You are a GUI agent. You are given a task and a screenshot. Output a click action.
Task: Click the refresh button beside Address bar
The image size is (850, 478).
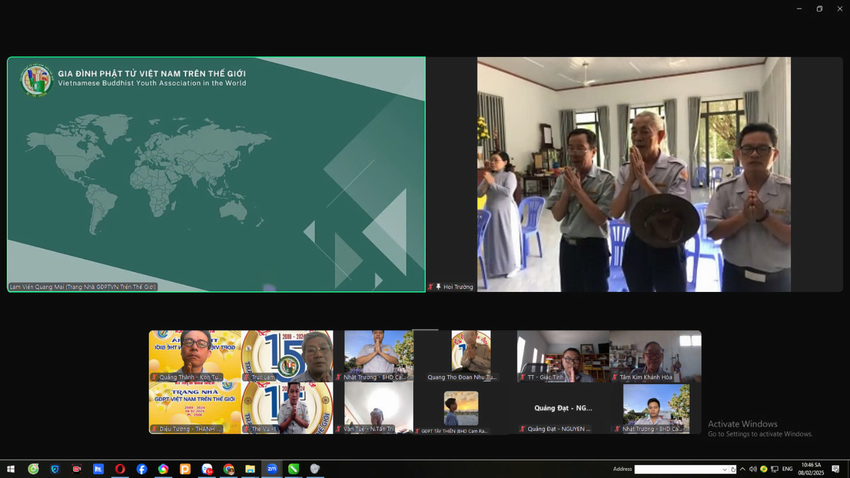(733, 469)
